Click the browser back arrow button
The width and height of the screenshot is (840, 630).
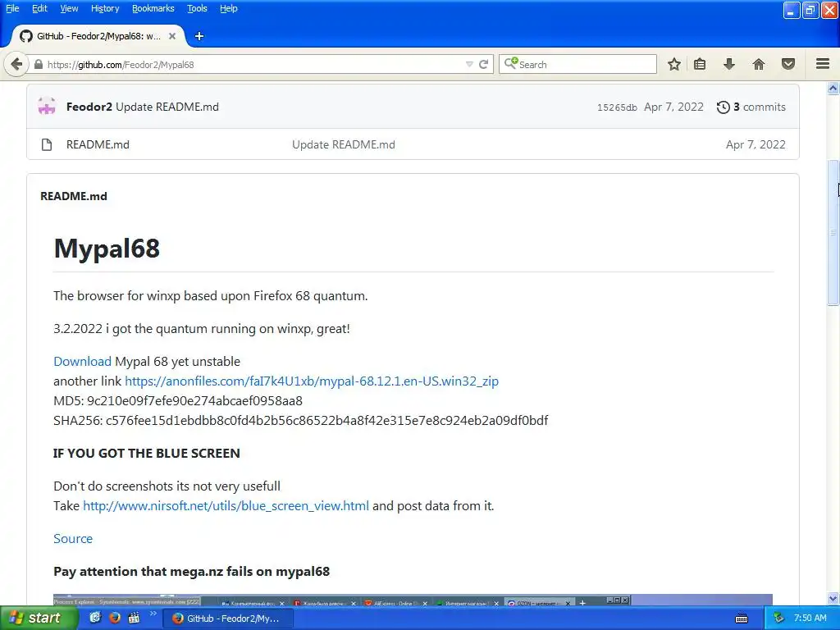tap(16, 64)
